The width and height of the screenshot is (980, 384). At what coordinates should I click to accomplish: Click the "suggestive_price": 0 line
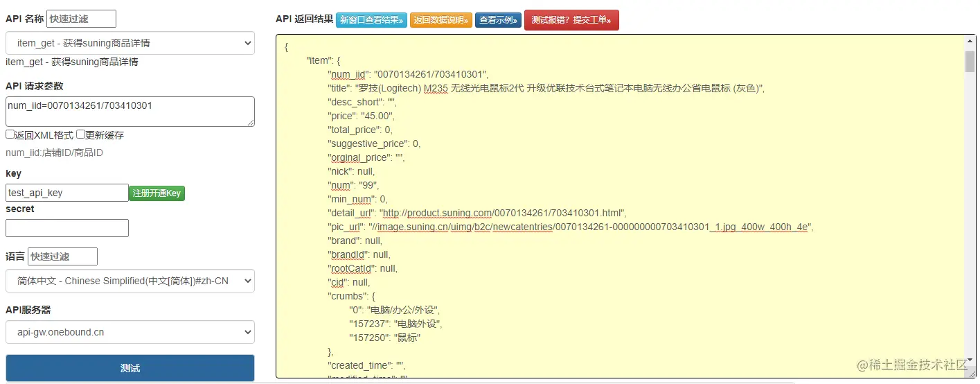(x=374, y=143)
